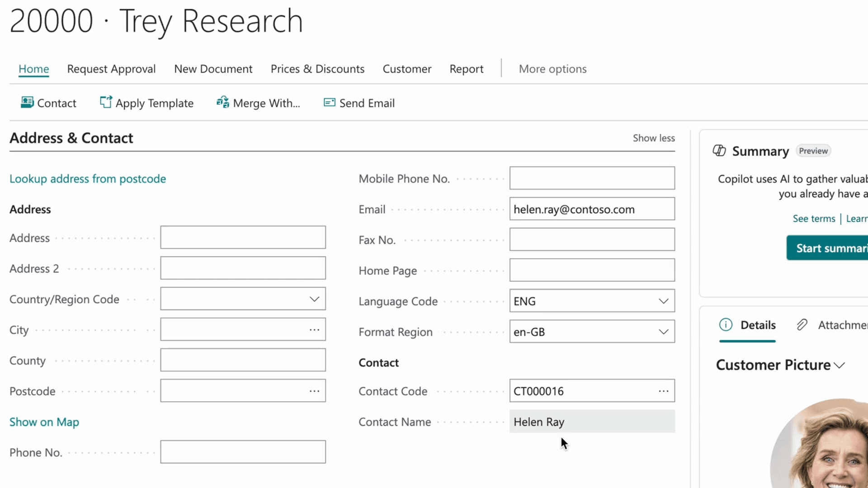Click the Contact action icon
The image size is (868, 488).
[27, 103]
